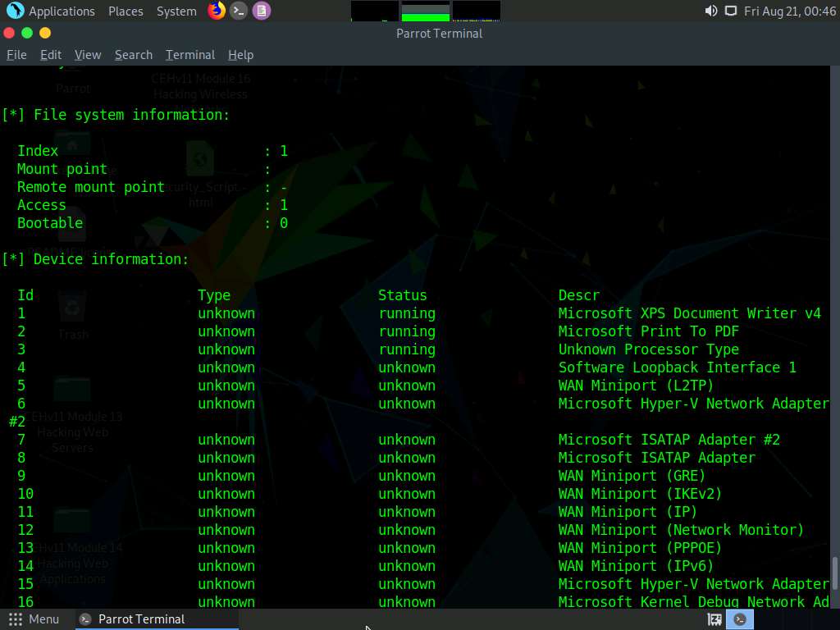Open the System menu
This screenshot has width=840, height=630.
coord(176,11)
